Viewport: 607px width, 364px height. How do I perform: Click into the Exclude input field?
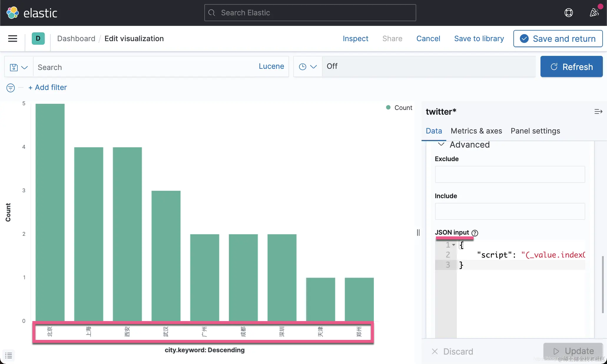tap(510, 174)
